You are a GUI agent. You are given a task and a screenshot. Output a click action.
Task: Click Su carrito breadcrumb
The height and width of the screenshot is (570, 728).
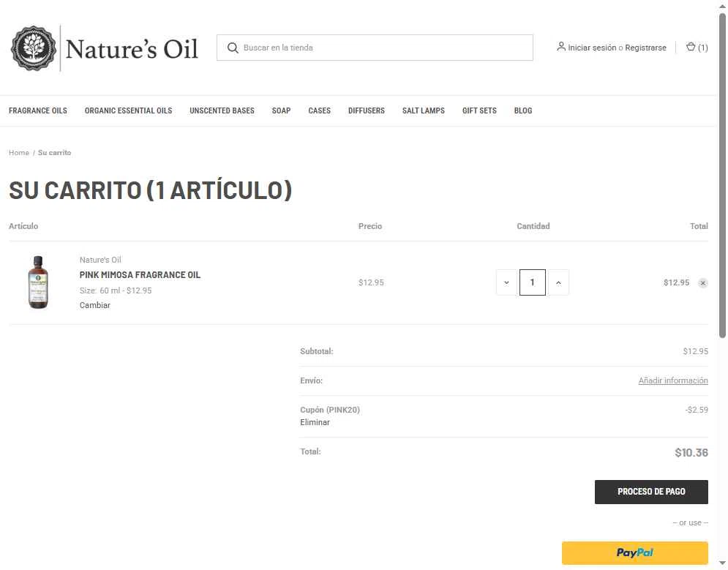[54, 153]
